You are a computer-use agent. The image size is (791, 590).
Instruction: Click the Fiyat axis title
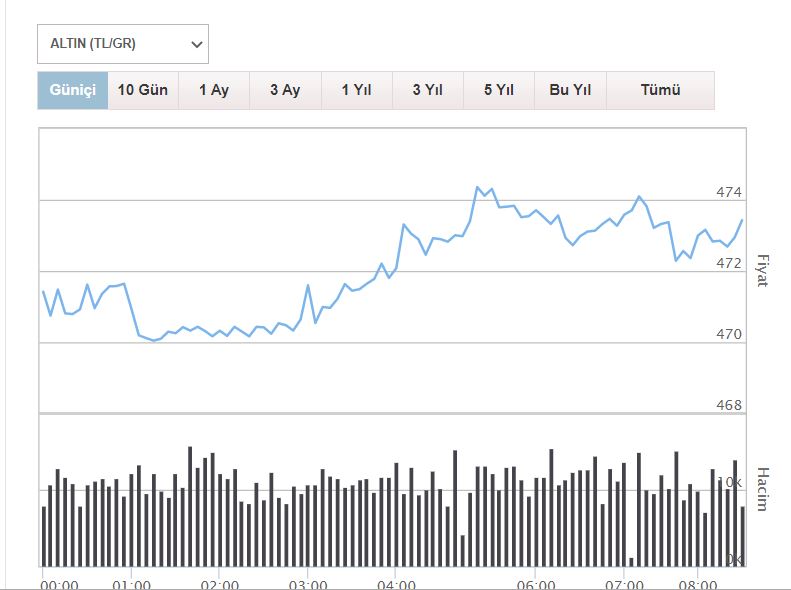761,270
